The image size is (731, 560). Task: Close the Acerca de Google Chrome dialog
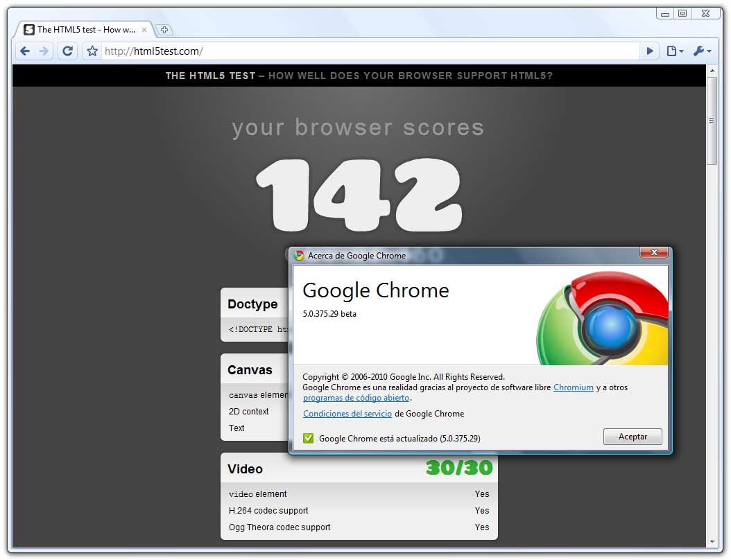pos(654,252)
